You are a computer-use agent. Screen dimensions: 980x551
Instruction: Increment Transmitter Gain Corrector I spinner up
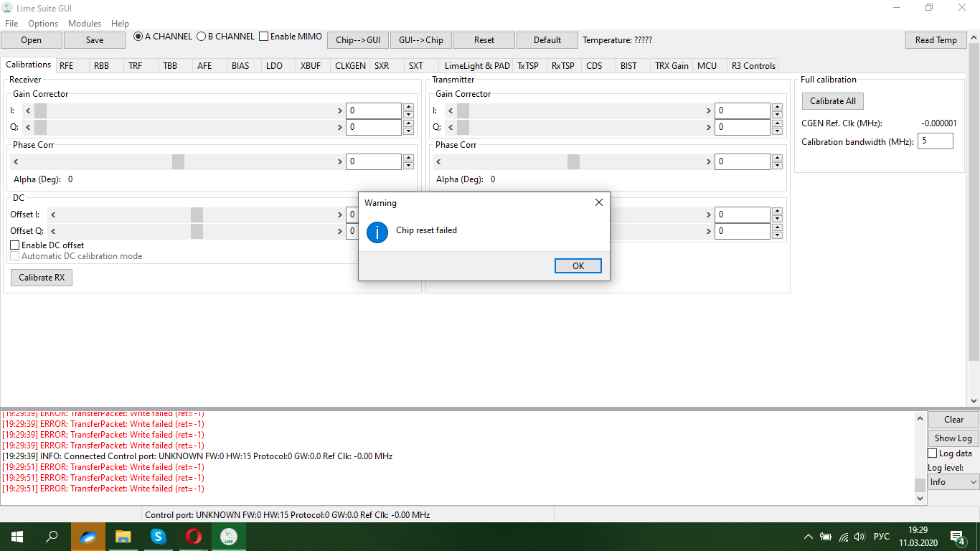[778, 107]
